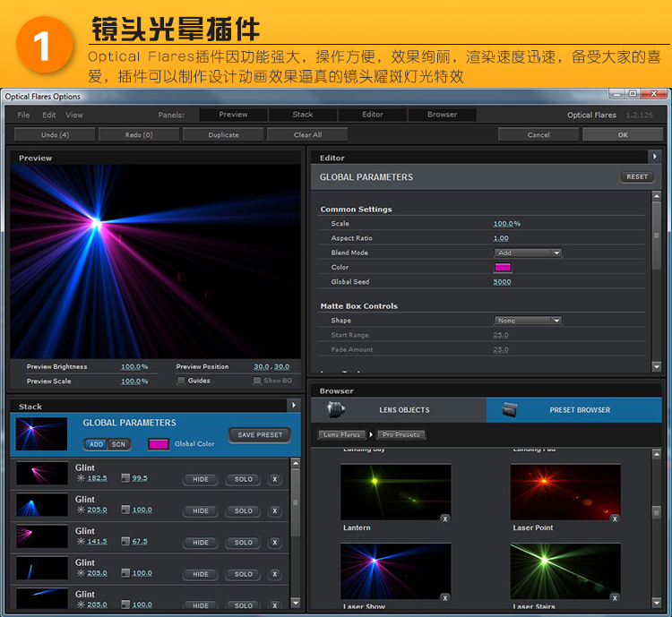Open the File menu

coord(23,115)
